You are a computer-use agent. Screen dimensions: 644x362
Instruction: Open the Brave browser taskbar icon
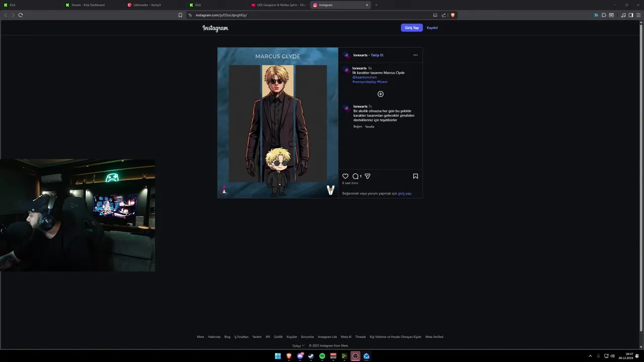pyautogui.click(x=289, y=356)
